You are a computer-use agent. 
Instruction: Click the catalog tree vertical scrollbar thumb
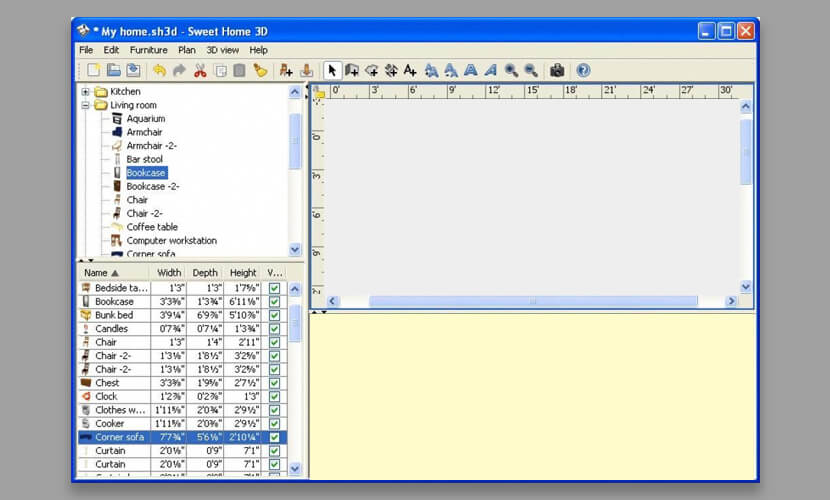point(295,141)
